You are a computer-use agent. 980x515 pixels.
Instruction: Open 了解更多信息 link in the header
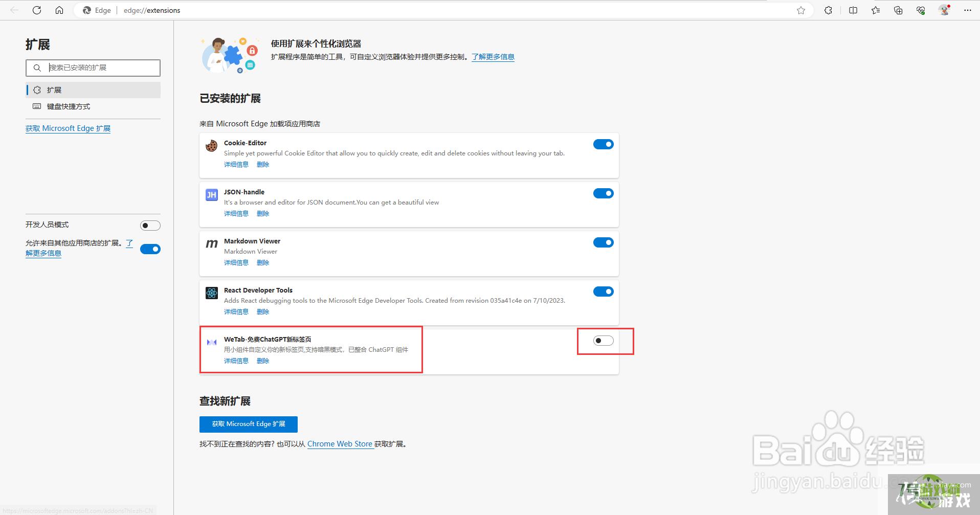pos(493,57)
